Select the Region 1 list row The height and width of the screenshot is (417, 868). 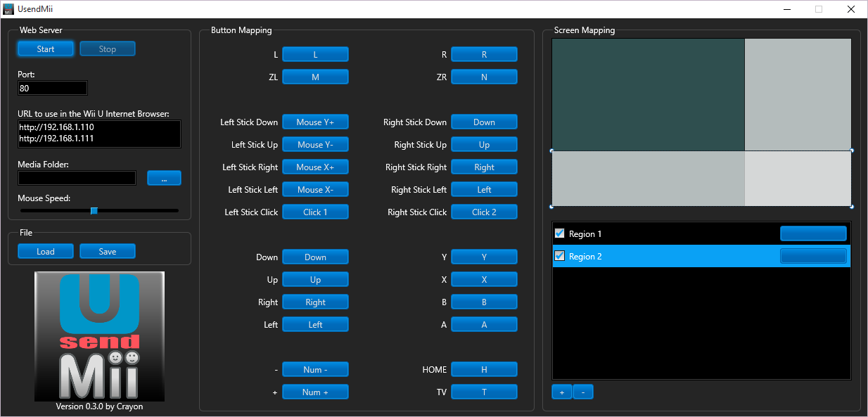pos(661,233)
